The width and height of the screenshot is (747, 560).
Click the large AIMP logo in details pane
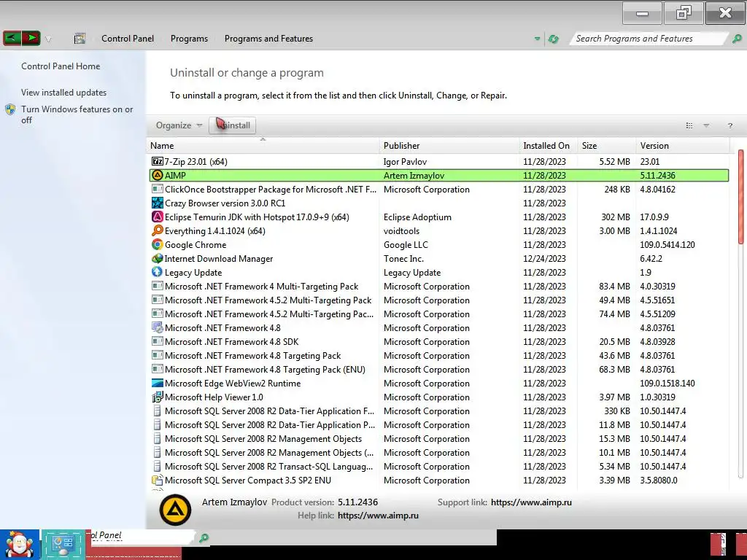coord(175,510)
